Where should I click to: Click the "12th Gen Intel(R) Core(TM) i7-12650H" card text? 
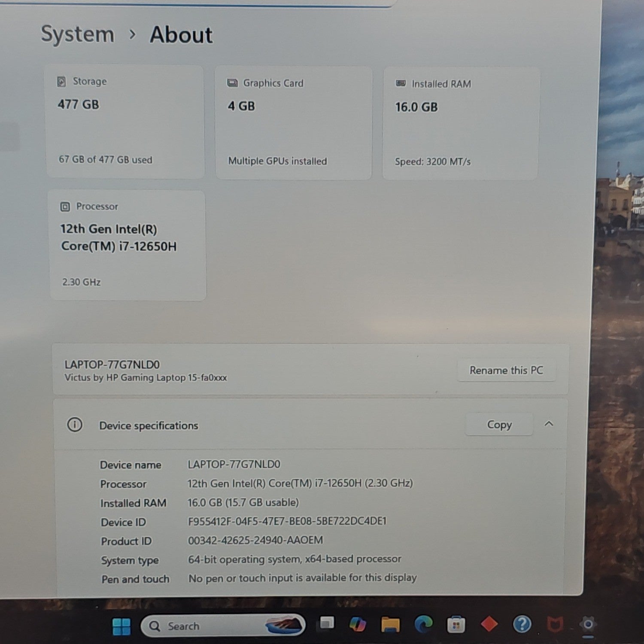coord(118,237)
